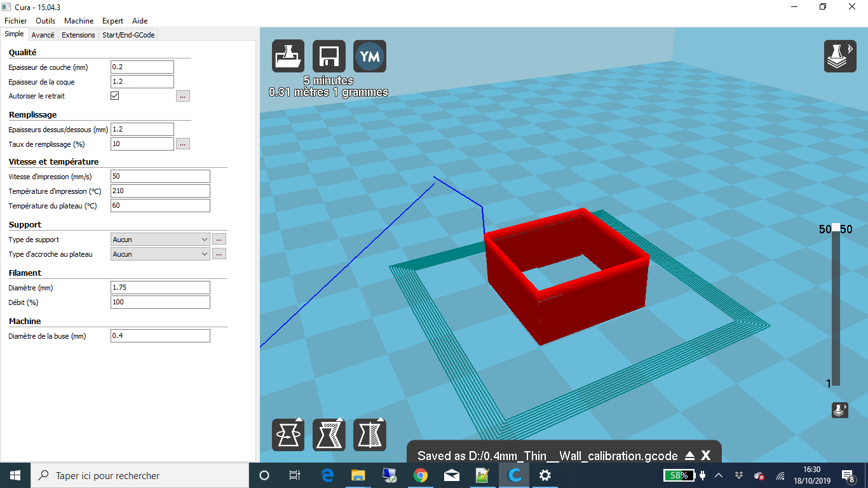Click the '0.31 mètres 1 grammes' text
The image size is (868, 488).
point(329,92)
